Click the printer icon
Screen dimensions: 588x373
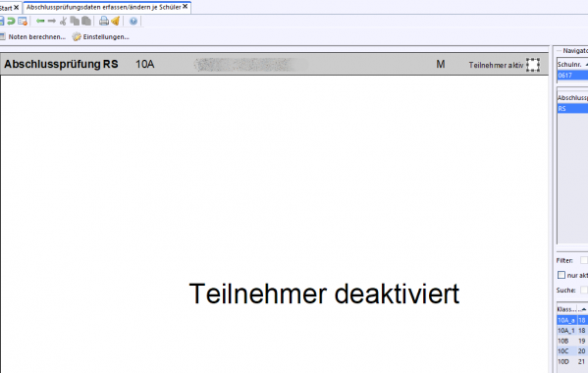[x=104, y=21]
